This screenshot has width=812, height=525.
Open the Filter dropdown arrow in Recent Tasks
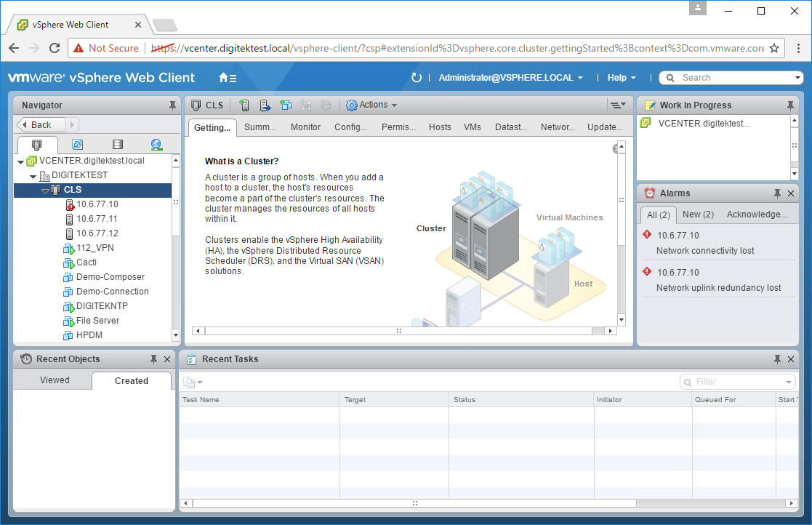pos(789,382)
